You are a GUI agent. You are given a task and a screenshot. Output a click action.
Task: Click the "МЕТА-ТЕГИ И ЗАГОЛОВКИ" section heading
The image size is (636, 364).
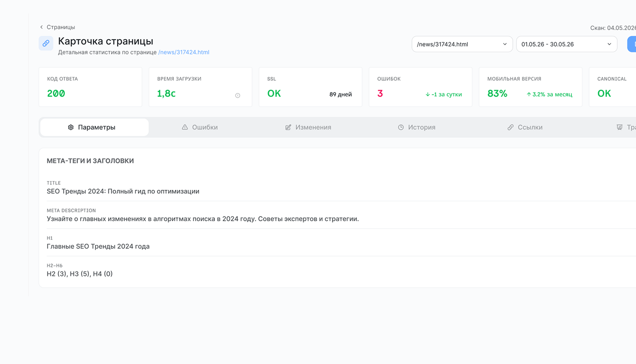[x=90, y=161]
